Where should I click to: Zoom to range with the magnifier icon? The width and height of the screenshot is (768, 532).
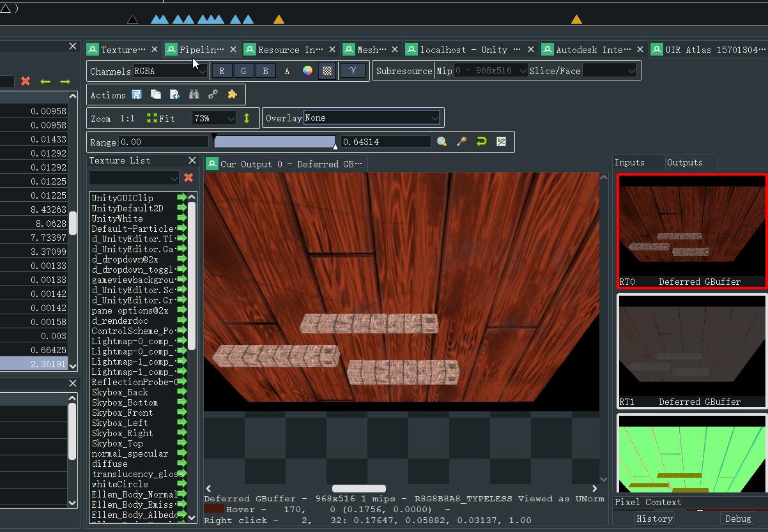tap(441, 141)
